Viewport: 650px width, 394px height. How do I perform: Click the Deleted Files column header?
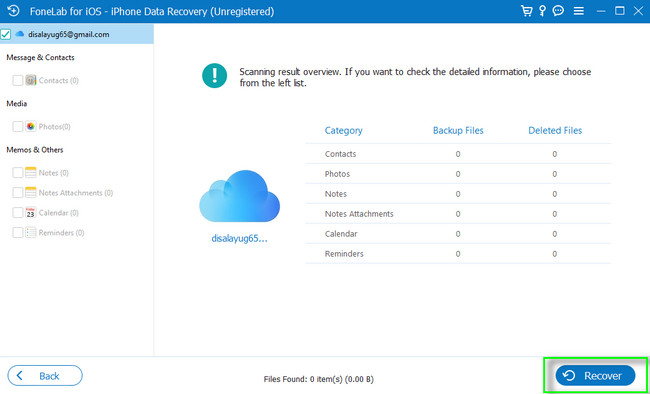(x=555, y=131)
